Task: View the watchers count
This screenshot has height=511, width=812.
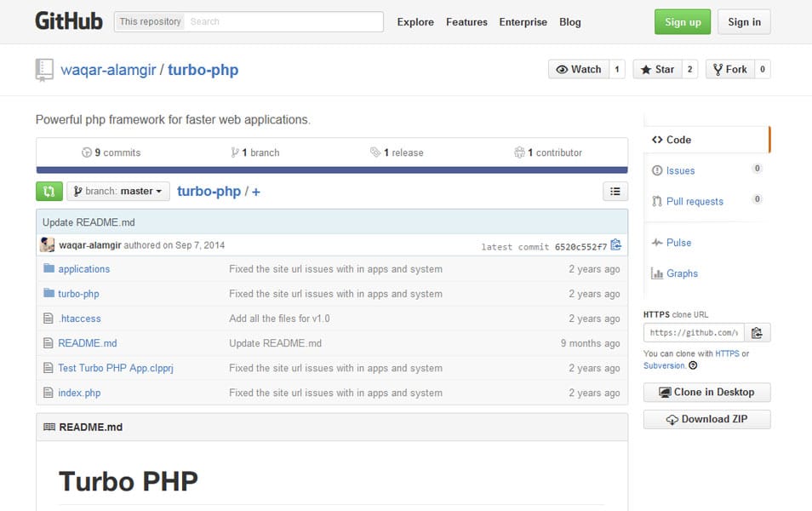Action: [x=617, y=70]
